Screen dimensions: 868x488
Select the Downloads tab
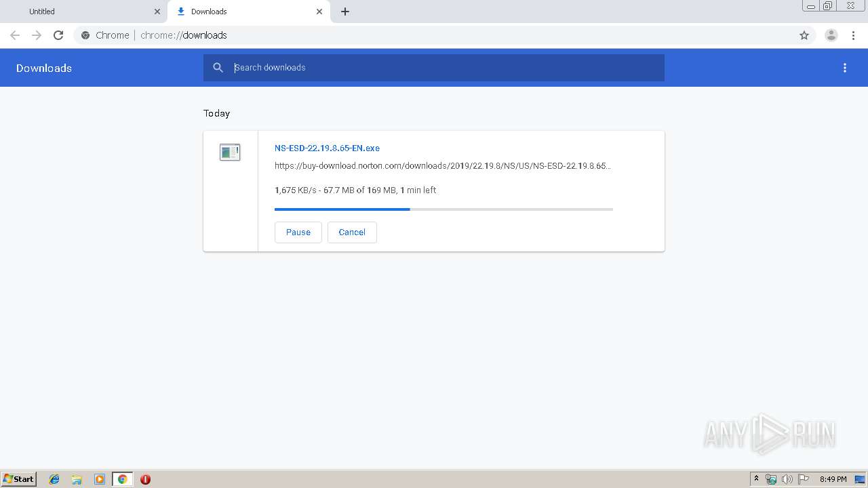[x=248, y=12]
